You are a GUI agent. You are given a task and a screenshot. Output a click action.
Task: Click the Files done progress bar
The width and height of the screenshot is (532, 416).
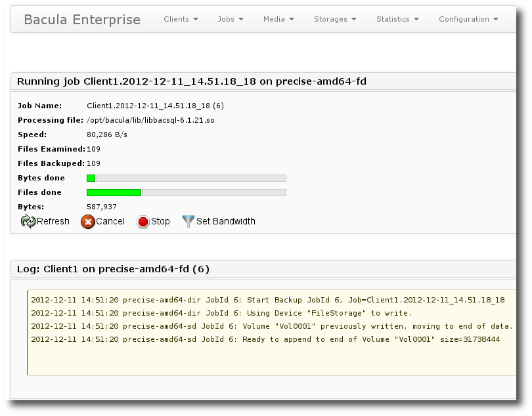pyautogui.click(x=187, y=192)
